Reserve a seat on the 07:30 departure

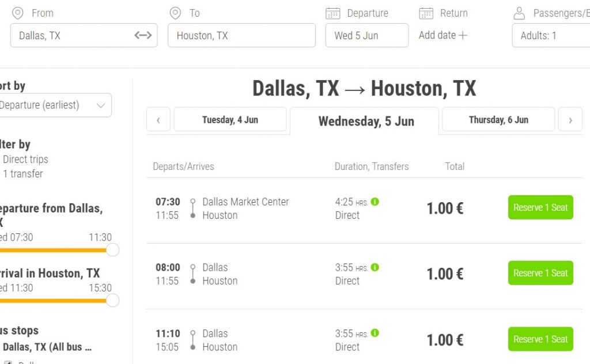[540, 207]
